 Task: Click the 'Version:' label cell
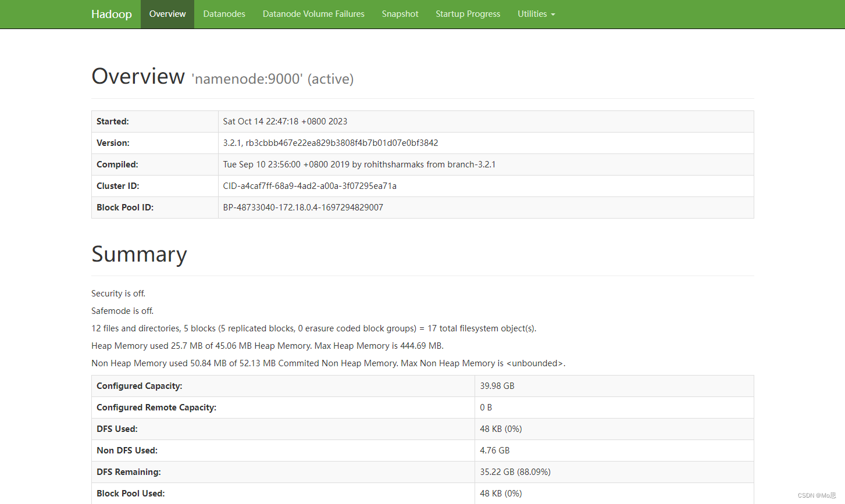coord(155,143)
